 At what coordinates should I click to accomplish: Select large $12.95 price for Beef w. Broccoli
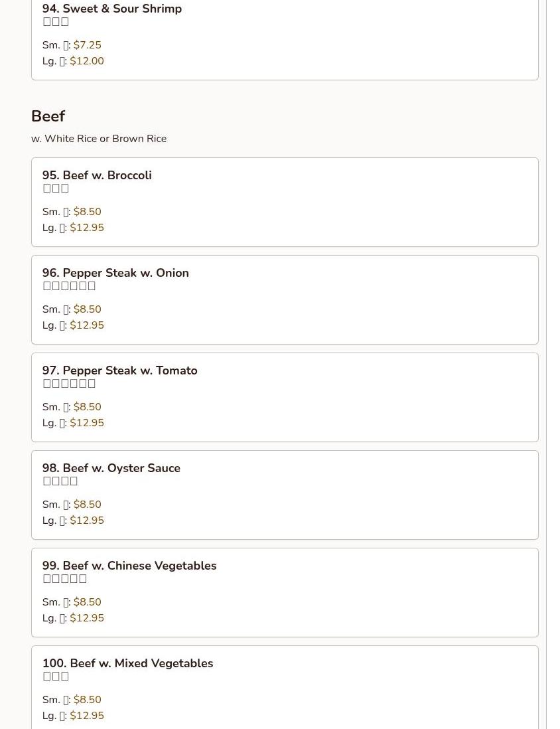(87, 228)
